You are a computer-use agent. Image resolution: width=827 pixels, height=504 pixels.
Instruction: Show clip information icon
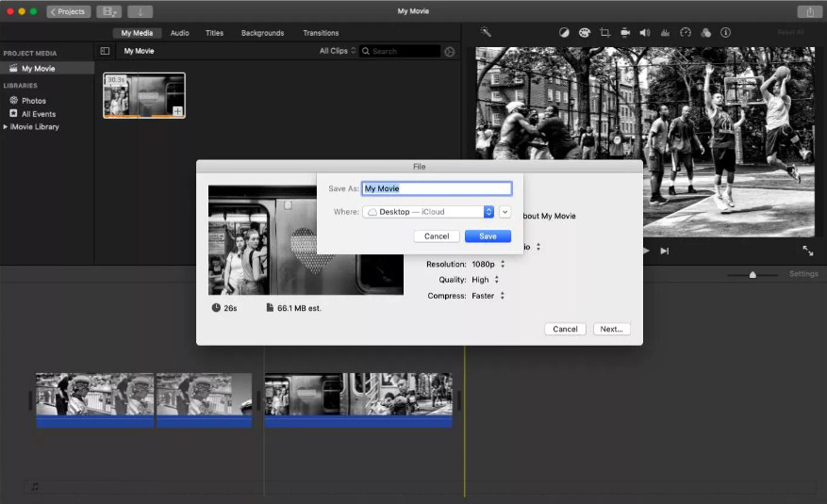point(726,33)
